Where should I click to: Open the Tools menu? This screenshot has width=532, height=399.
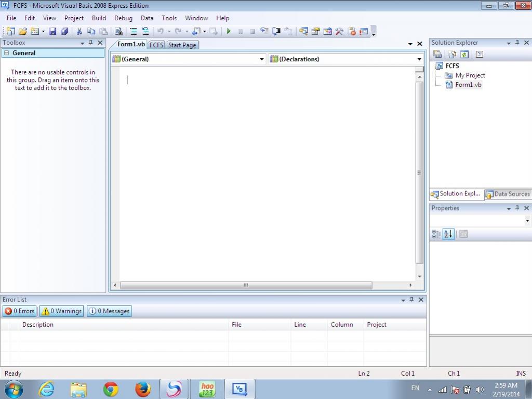(x=169, y=18)
